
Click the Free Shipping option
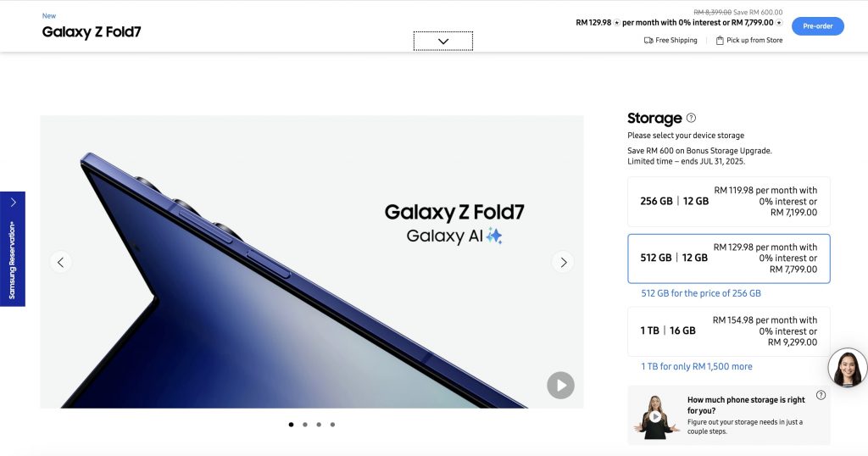click(670, 41)
